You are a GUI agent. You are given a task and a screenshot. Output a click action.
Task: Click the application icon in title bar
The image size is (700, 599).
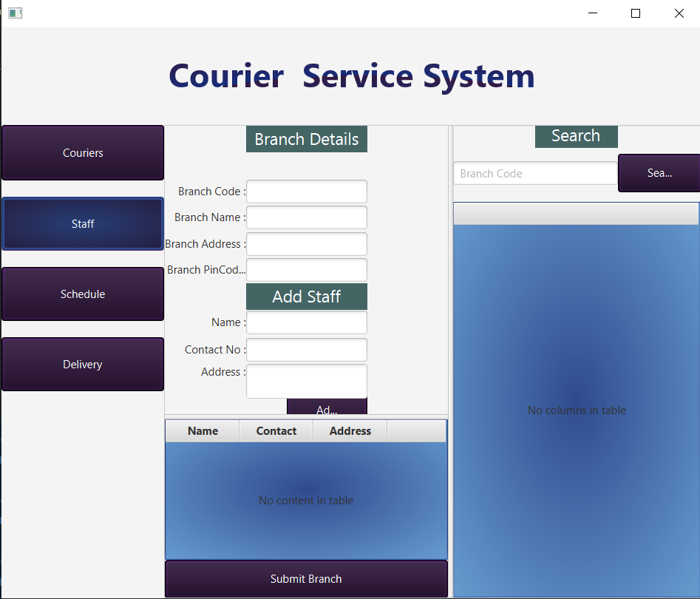coord(15,13)
